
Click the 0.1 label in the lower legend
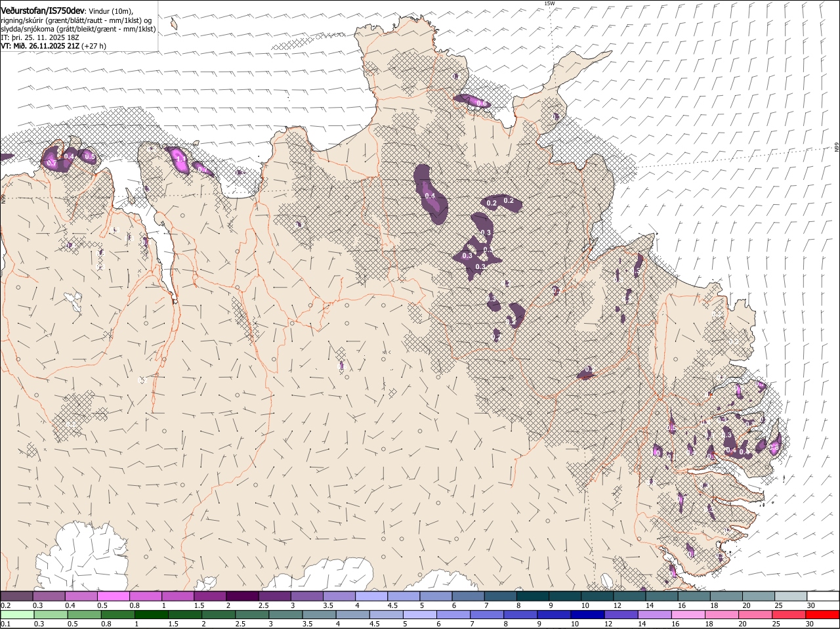[5, 624]
